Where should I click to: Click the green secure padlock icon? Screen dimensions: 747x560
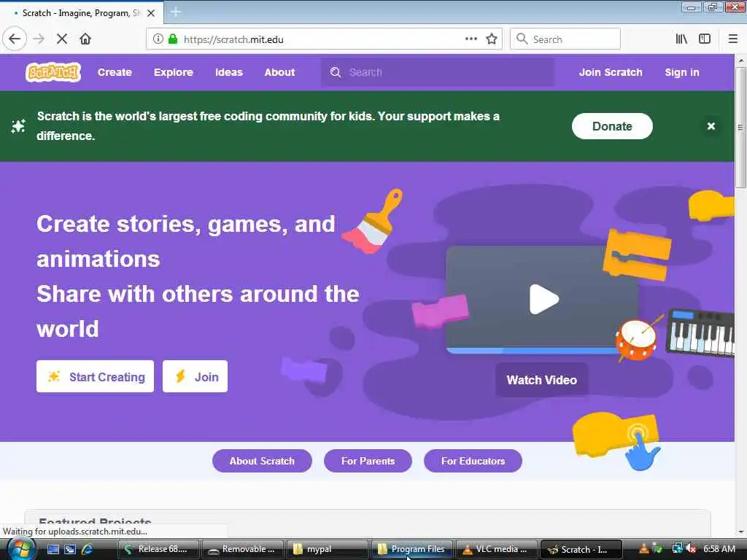pyautogui.click(x=173, y=39)
